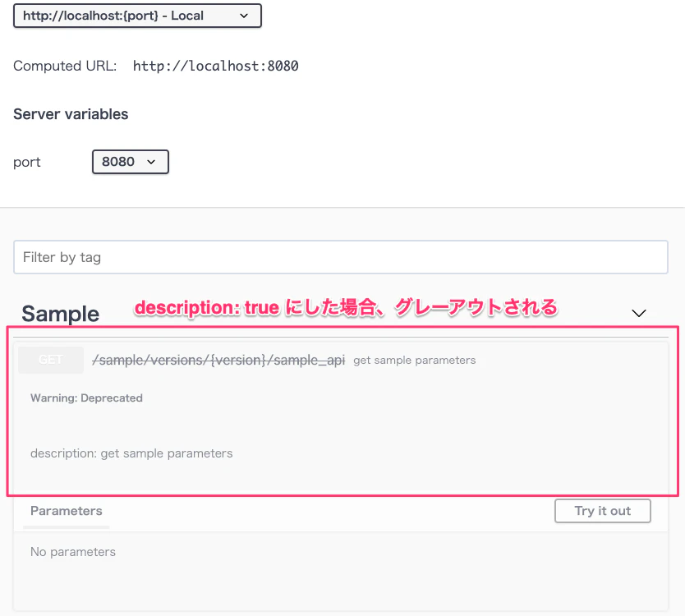Click the 'port' variable label
685x616 pixels.
(x=26, y=162)
